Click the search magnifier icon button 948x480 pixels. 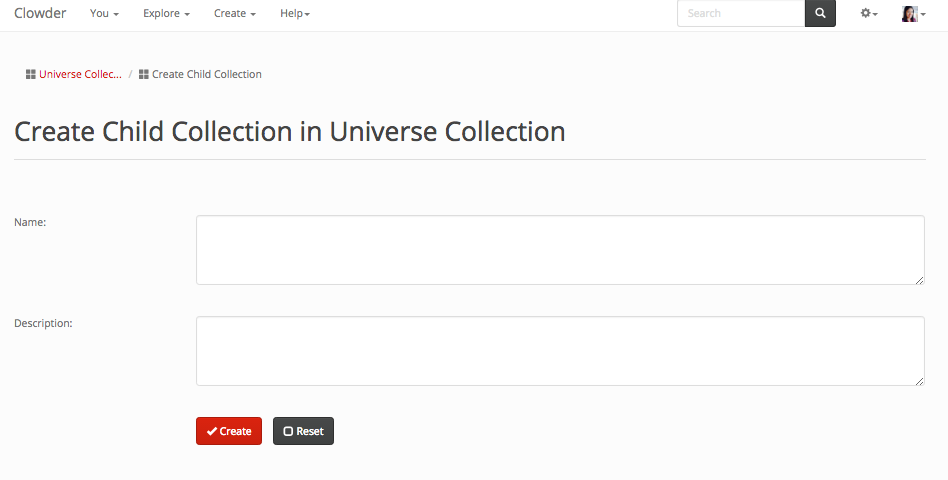tap(820, 14)
